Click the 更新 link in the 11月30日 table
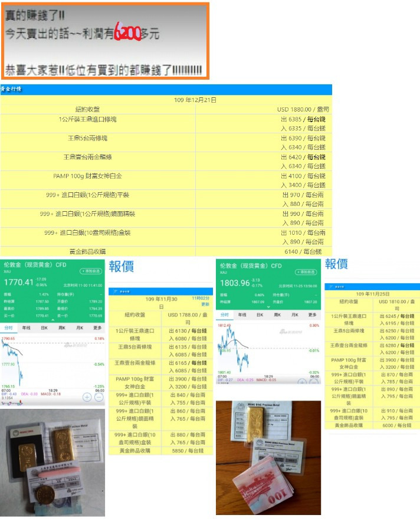 pyautogui.click(x=205, y=304)
